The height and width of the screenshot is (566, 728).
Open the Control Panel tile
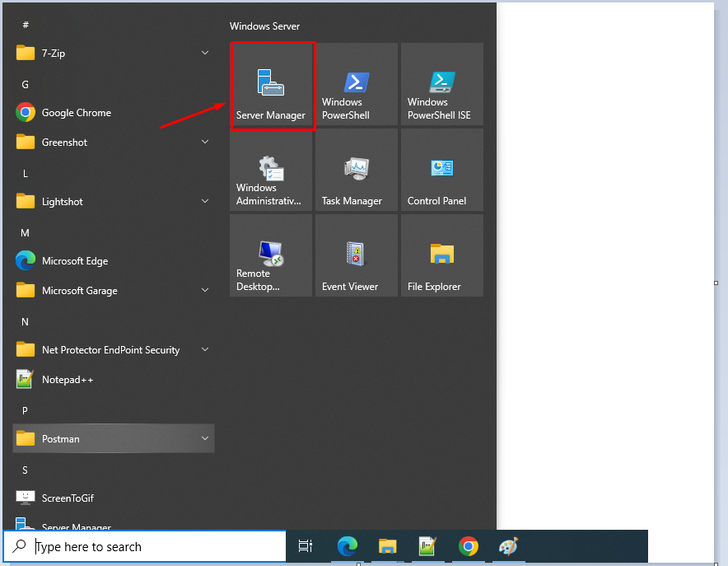pyautogui.click(x=442, y=171)
